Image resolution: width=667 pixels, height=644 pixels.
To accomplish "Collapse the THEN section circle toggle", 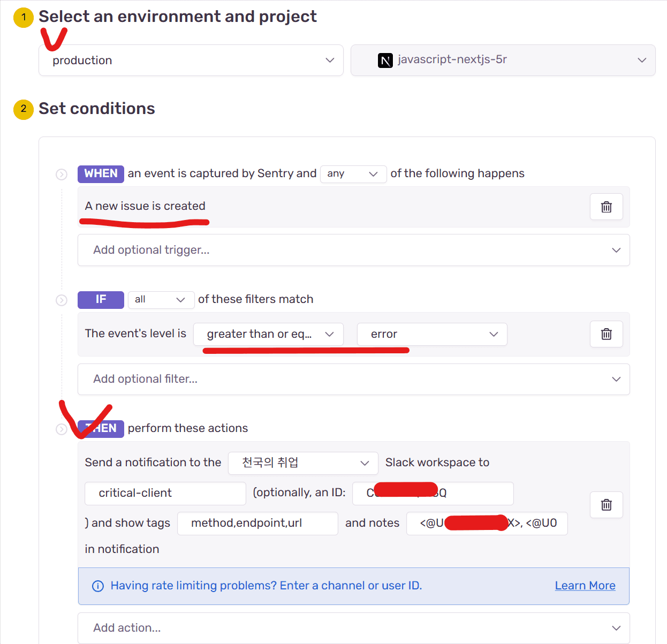I will tap(62, 429).
